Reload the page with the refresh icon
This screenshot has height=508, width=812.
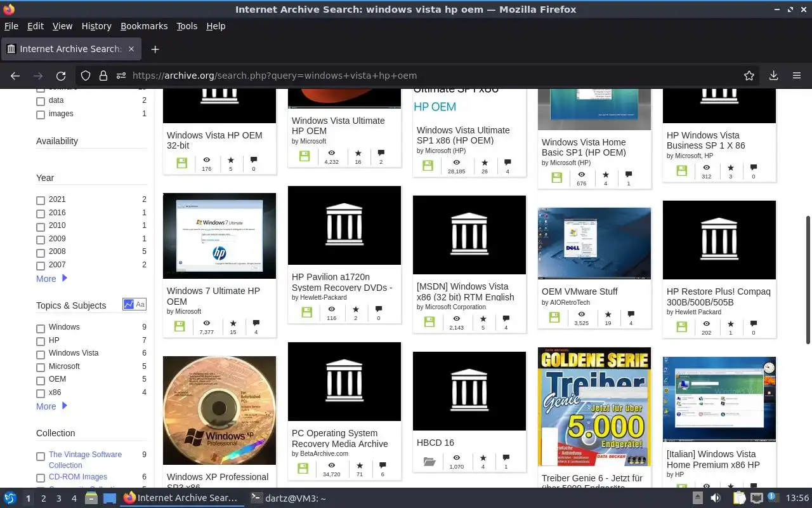(61, 76)
